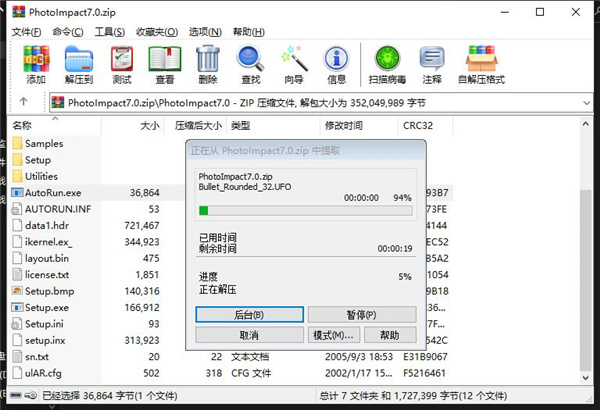600x410 pixels.
Task: Click the Background (后台) button
Action: [249, 315]
